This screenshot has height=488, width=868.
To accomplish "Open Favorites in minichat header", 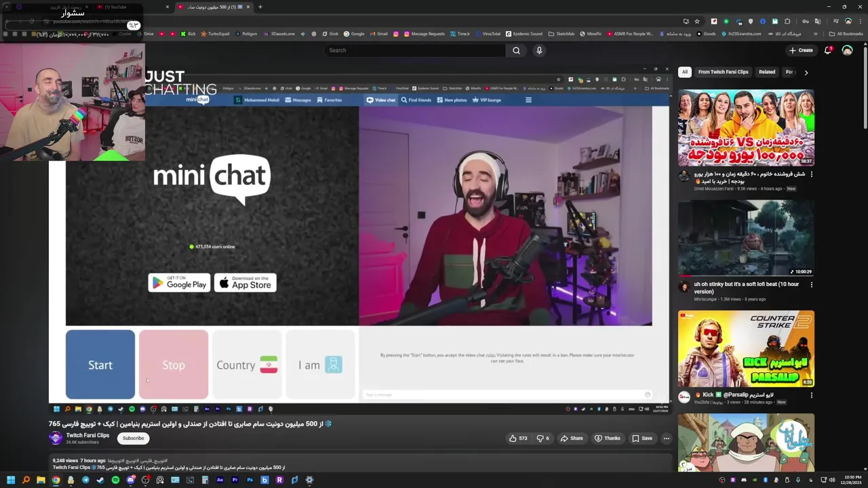I will (x=329, y=100).
